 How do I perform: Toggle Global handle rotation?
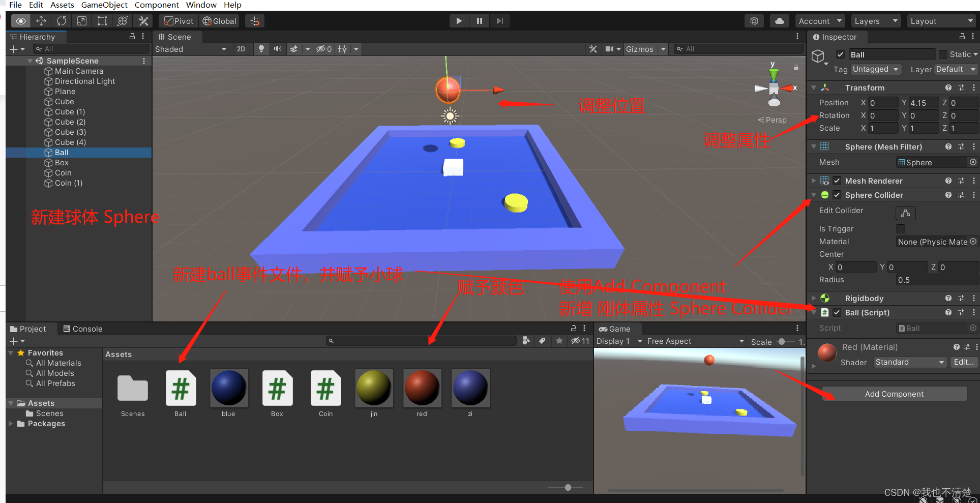coord(220,21)
